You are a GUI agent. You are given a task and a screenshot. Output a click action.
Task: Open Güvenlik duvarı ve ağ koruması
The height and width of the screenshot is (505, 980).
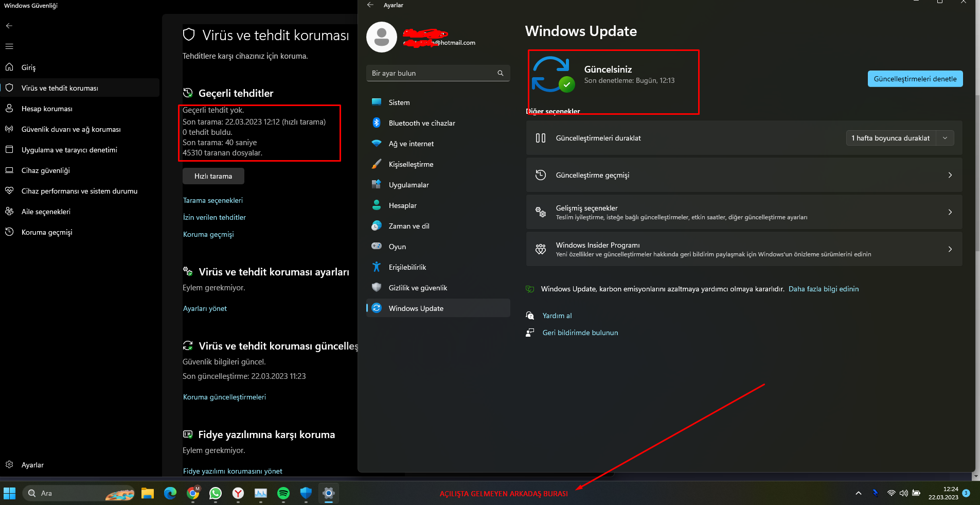80,129
